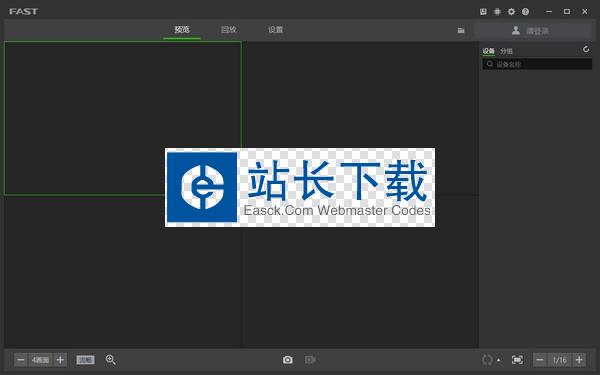Expand the cycle options arrow
The width and height of the screenshot is (600, 375).
(x=498, y=360)
